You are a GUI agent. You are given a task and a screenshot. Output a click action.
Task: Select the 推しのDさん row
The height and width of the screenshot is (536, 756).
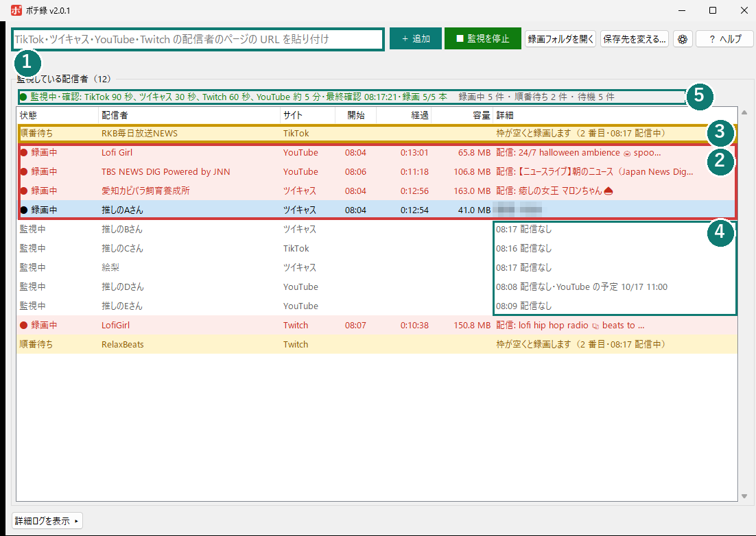(x=377, y=287)
